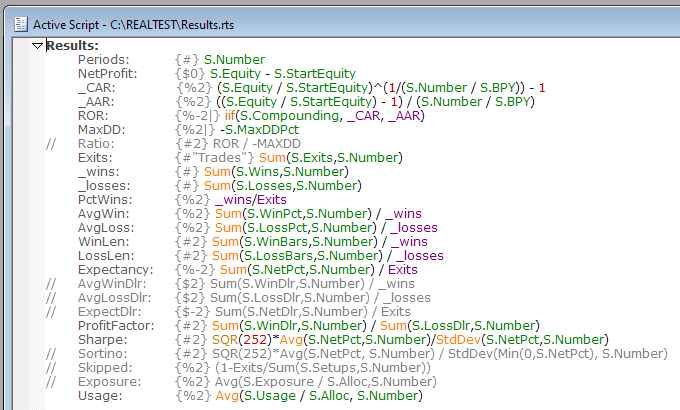This screenshot has width=680, height=410.
Task: Click the Expectancy item label
Action: click(x=116, y=270)
